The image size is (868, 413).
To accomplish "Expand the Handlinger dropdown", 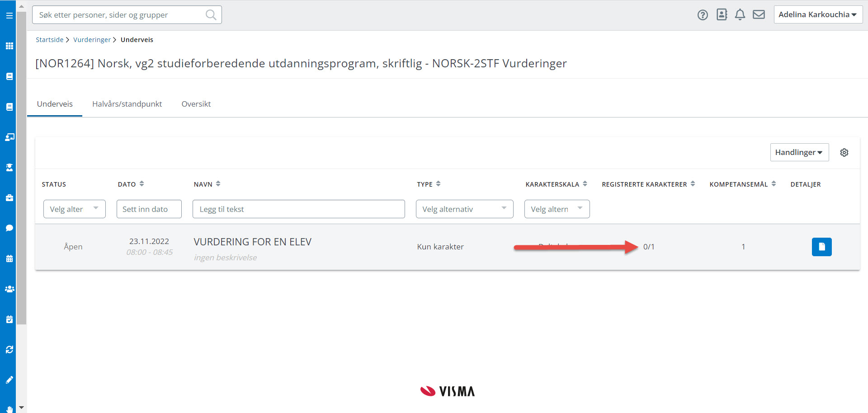I will pyautogui.click(x=799, y=153).
